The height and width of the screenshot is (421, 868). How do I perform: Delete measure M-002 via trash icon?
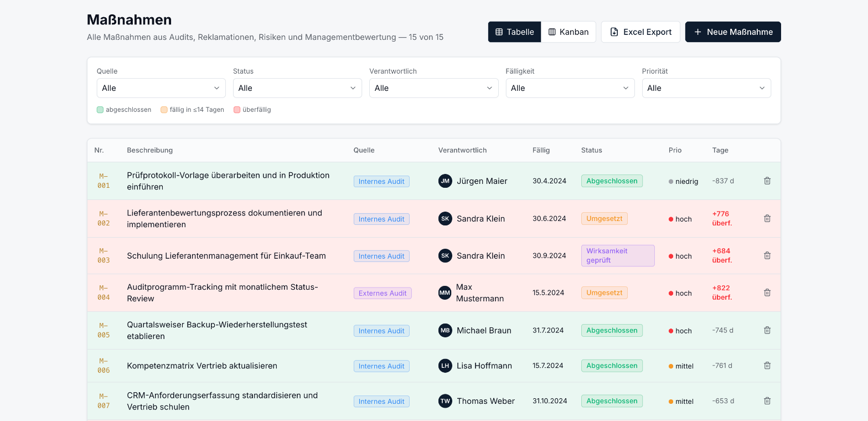767,218
